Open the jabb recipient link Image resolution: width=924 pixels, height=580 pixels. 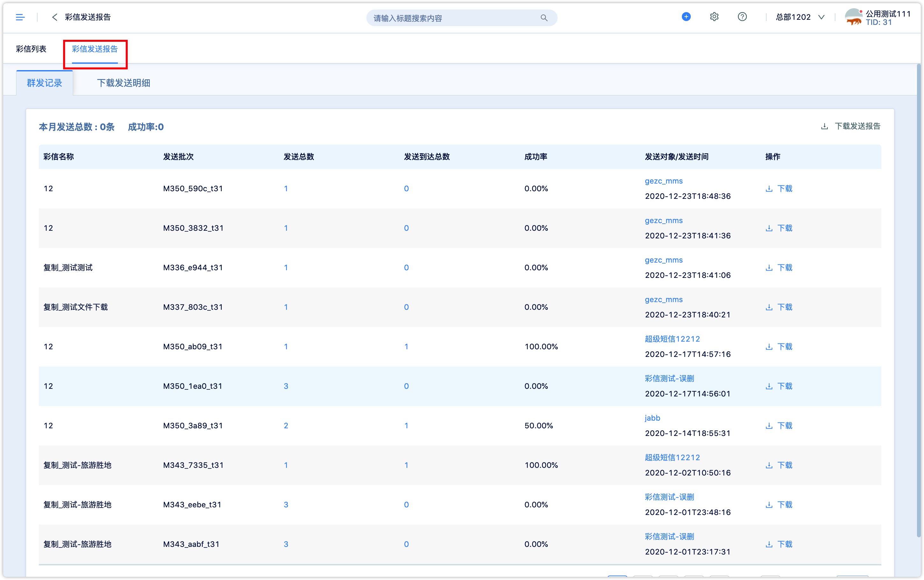coord(652,418)
